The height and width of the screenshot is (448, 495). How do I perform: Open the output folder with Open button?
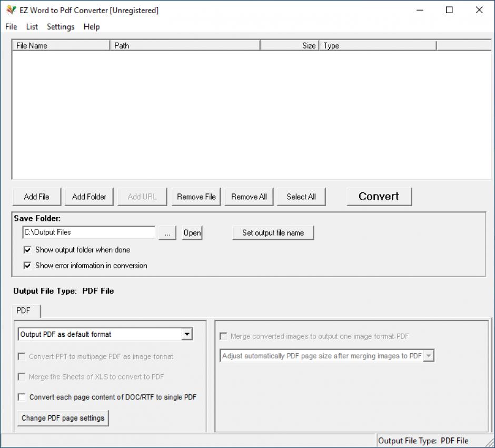[x=192, y=233]
